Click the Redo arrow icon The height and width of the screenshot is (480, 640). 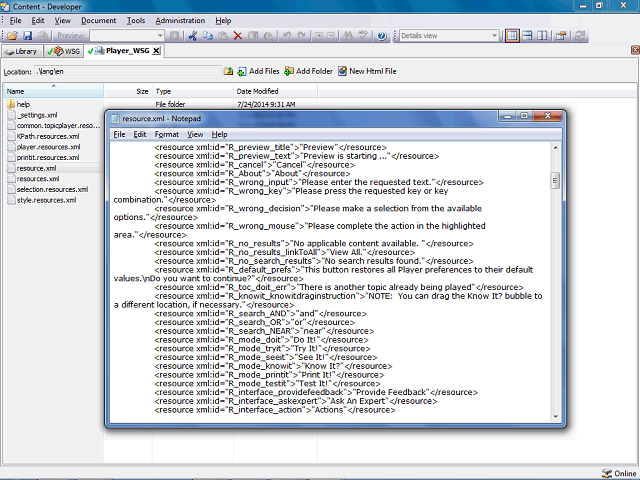pos(302,36)
